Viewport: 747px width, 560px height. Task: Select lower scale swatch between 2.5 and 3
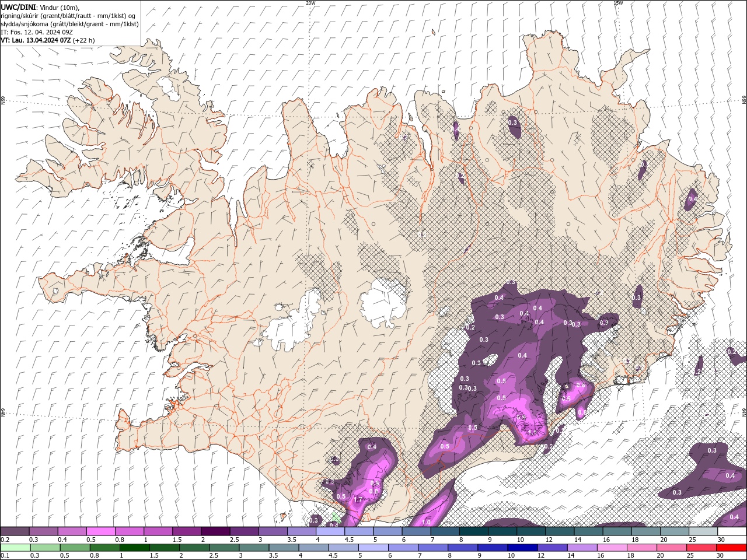224,548
